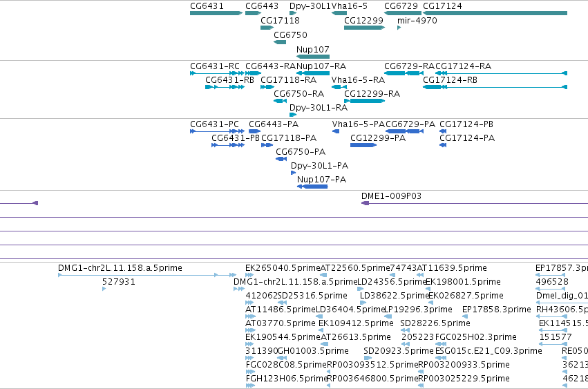Select the CG17124-PA protein feature
This screenshot has height=389, width=588.
[x=443, y=145]
